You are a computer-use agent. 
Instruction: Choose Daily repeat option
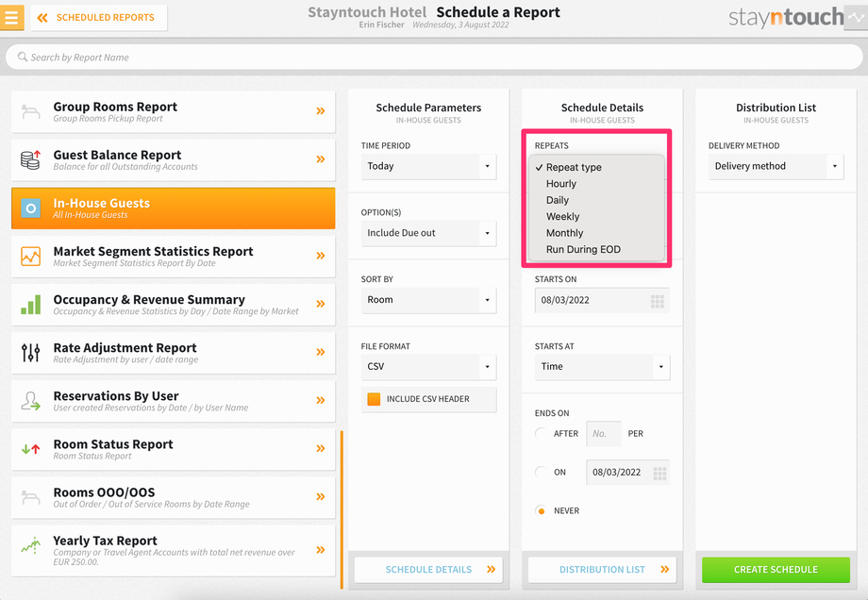[x=596, y=200]
